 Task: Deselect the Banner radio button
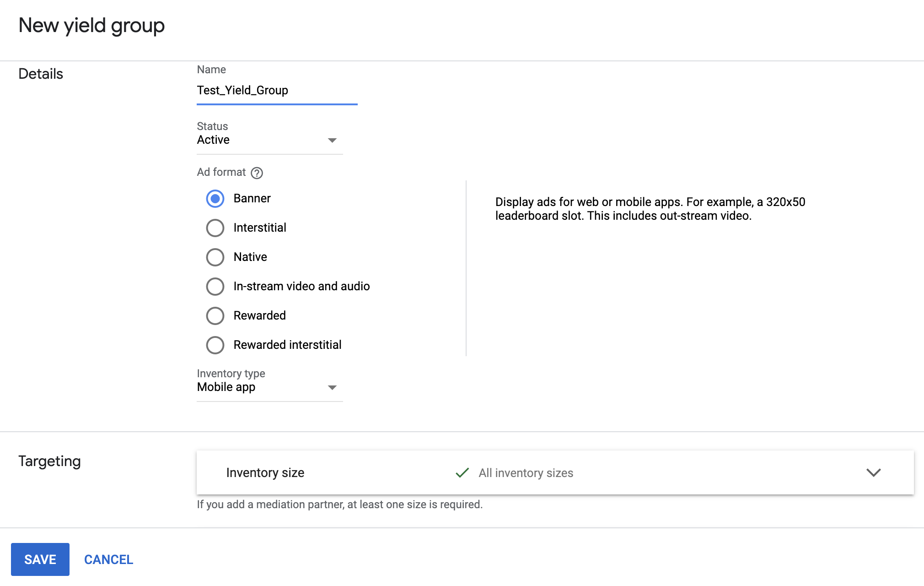215,198
